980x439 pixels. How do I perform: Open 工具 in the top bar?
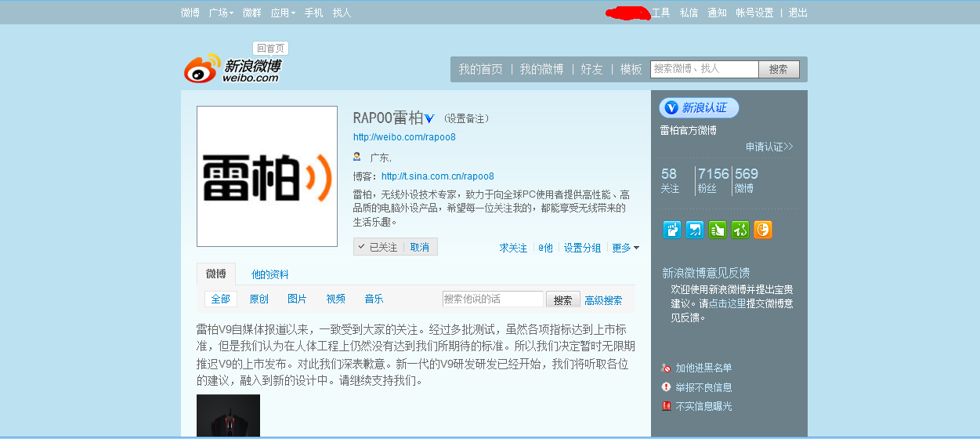[661, 13]
